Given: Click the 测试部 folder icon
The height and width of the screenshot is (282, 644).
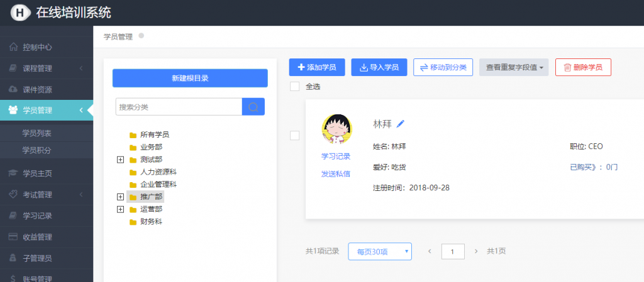Looking at the screenshot, I should point(133,160).
